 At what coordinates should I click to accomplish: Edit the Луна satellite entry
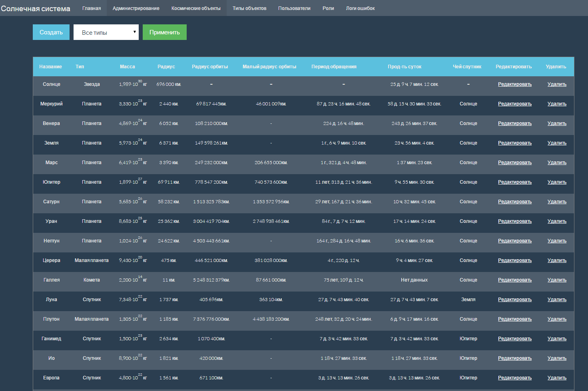tap(515, 300)
